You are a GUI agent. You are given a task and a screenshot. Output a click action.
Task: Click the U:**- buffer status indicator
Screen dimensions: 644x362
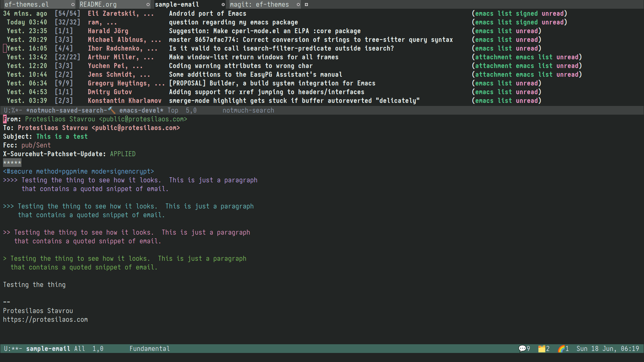[x=13, y=349]
